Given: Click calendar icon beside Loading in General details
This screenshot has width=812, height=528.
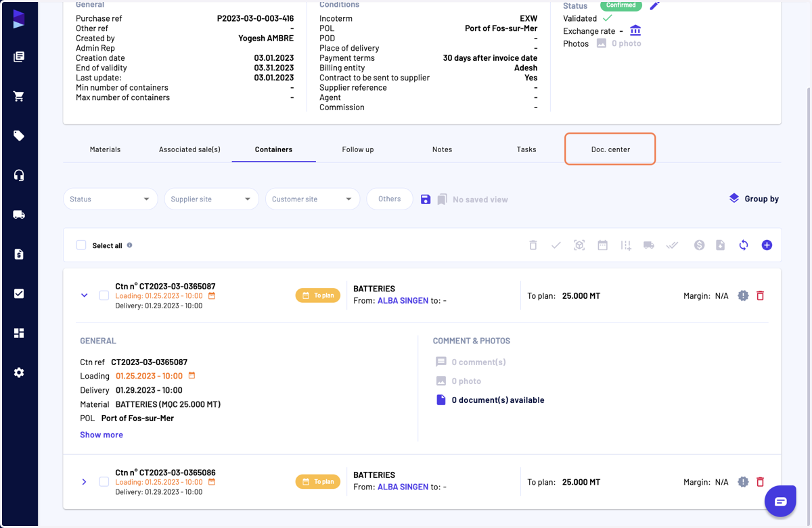Looking at the screenshot, I should [191, 375].
